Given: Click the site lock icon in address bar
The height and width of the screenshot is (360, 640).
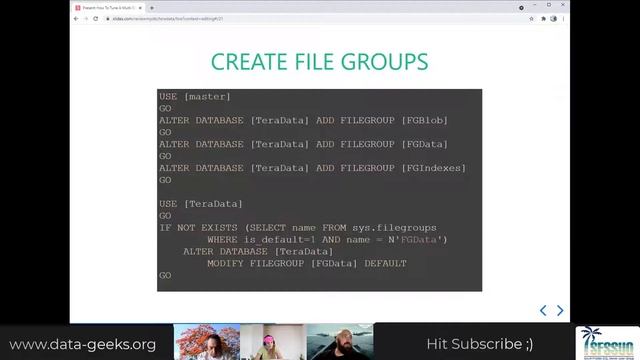Looking at the screenshot, I should click(108, 19).
